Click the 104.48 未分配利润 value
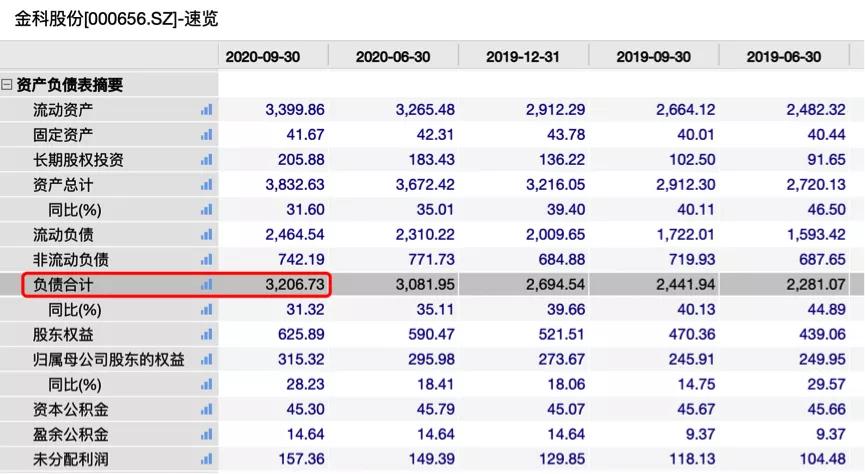The height and width of the screenshot is (474, 865). click(x=823, y=459)
